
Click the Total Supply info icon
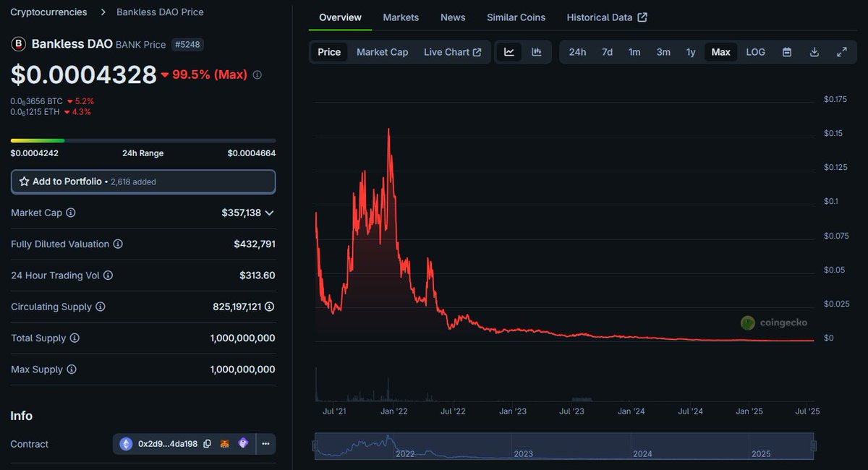pyautogui.click(x=75, y=338)
